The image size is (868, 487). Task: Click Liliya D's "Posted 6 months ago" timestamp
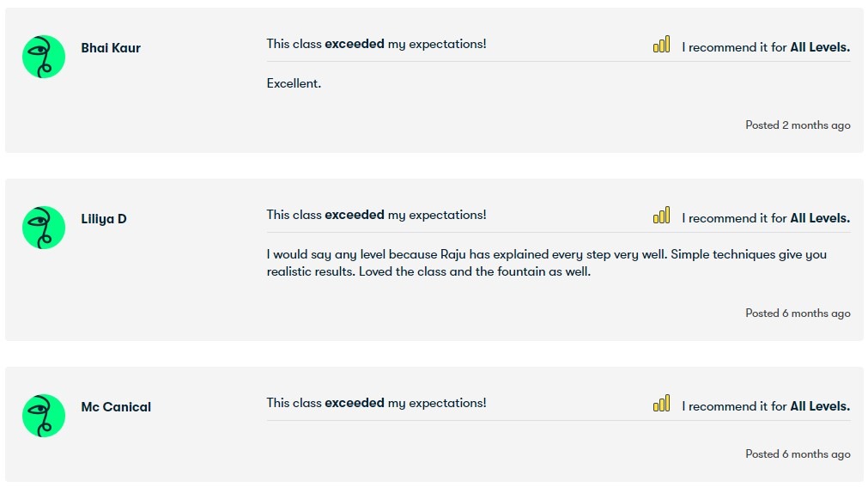[798, 314]
